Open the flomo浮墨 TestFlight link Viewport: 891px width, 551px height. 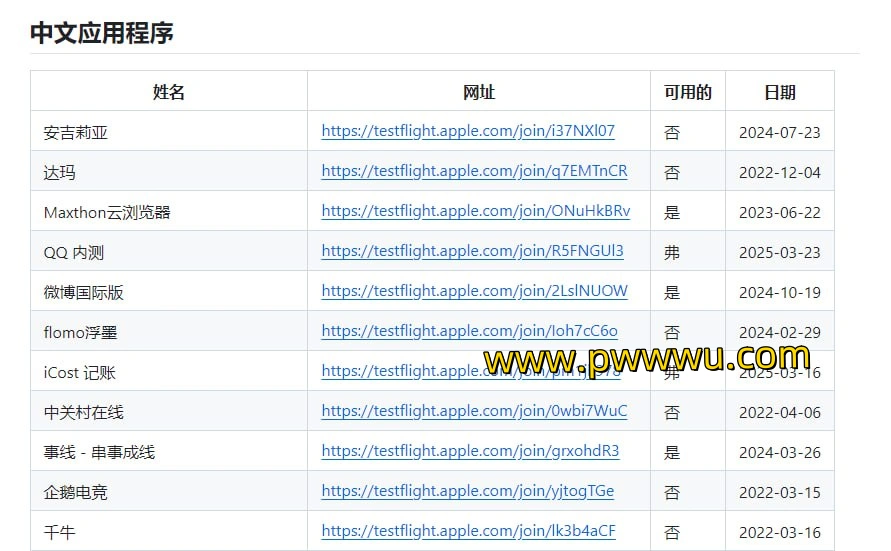coord(469,331)
